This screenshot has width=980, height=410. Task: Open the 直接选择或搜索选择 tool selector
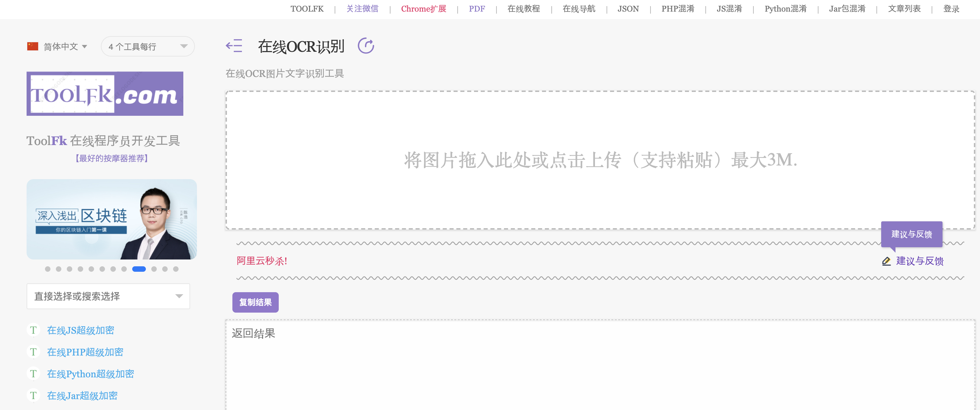click(108, 296)
